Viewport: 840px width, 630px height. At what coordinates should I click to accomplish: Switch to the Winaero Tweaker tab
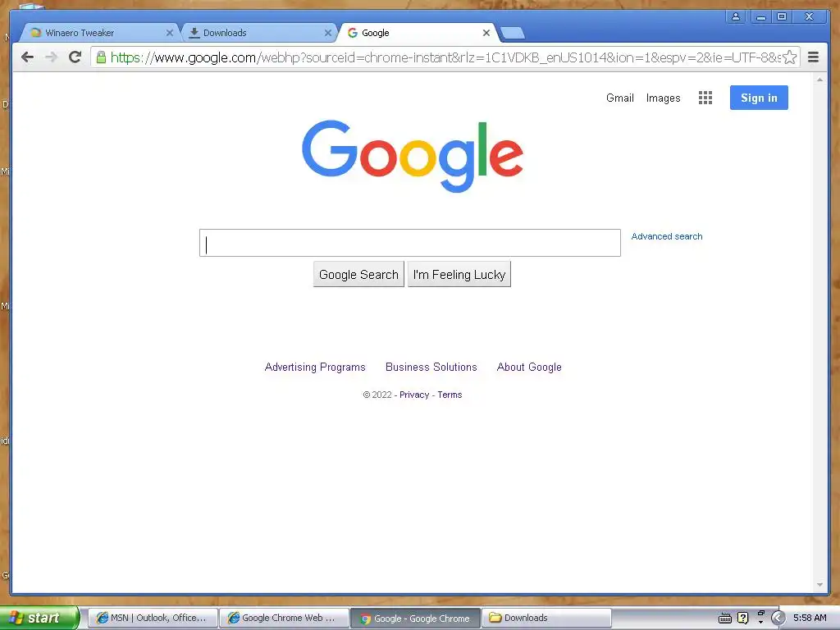point(99,33)
